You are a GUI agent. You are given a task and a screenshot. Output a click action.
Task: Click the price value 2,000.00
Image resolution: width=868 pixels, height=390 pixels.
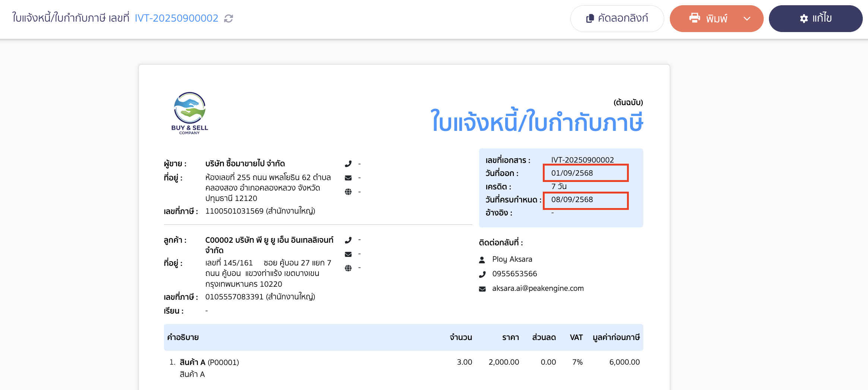tap(504, 362)
